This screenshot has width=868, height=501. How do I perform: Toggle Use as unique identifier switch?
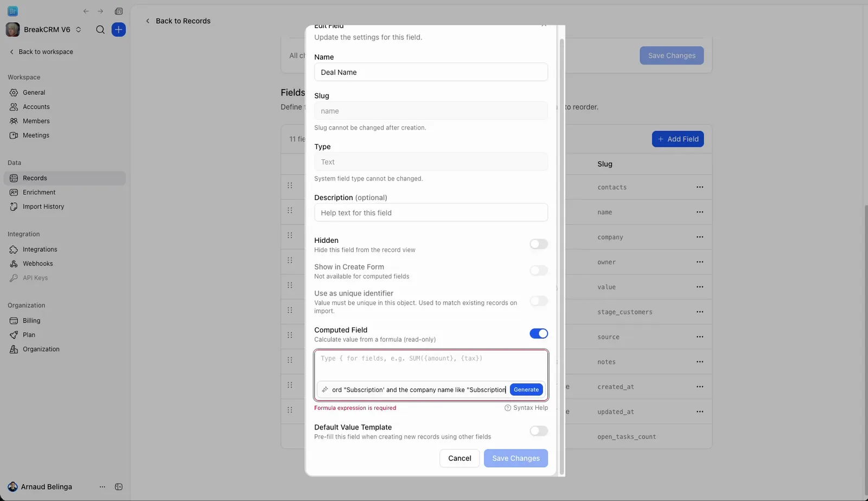(x=539, y=301)
